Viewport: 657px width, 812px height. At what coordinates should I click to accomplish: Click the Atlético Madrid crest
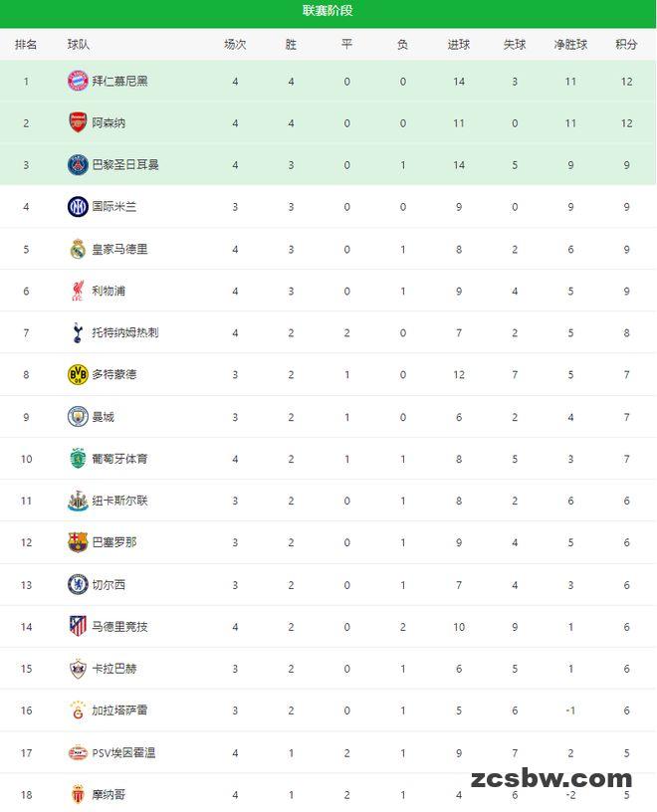point(78,626)
